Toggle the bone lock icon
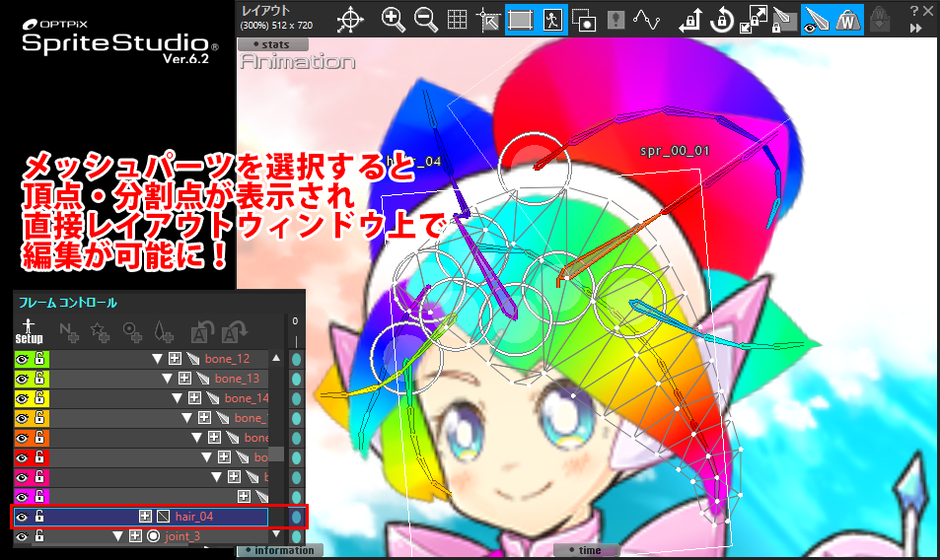 click(784, 20)
